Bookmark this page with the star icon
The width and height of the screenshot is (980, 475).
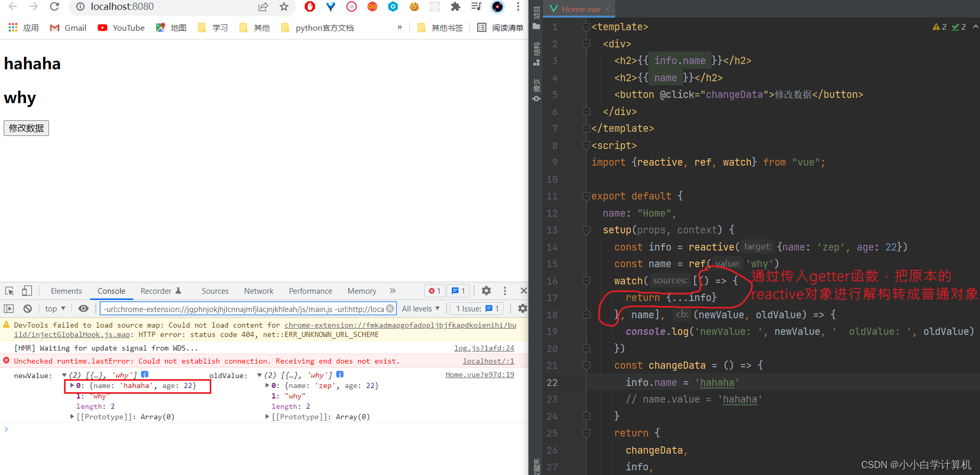[x=284, y=7]
